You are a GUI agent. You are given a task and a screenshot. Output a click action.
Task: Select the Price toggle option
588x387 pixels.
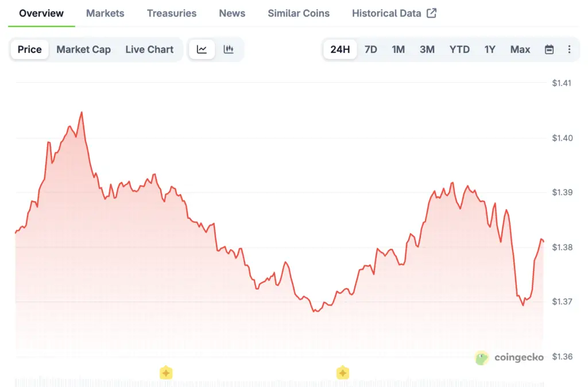tap(30, 49)
